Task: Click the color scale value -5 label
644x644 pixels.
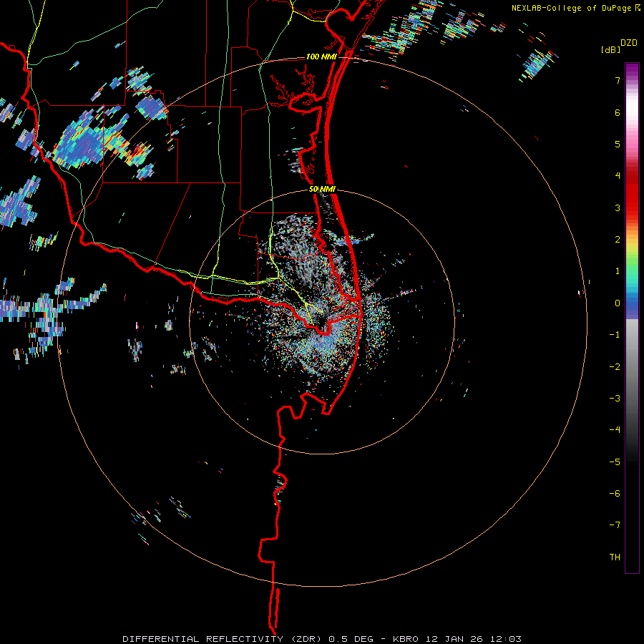Action: click(x=615, y=462)
